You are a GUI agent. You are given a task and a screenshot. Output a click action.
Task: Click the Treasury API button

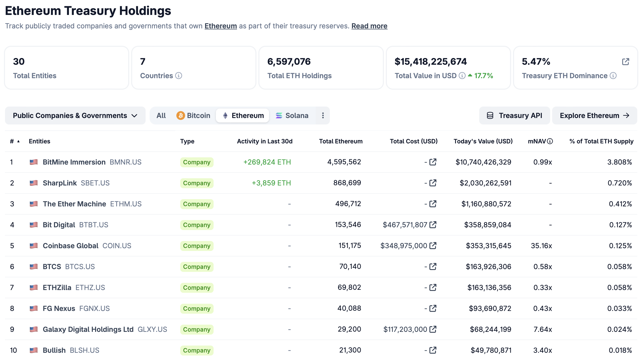coord(514,116)
